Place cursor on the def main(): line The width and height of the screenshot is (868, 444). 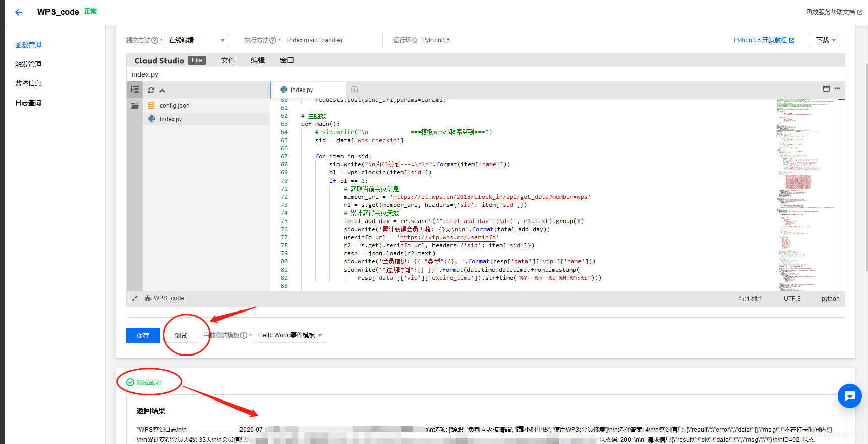pos(320,124)
